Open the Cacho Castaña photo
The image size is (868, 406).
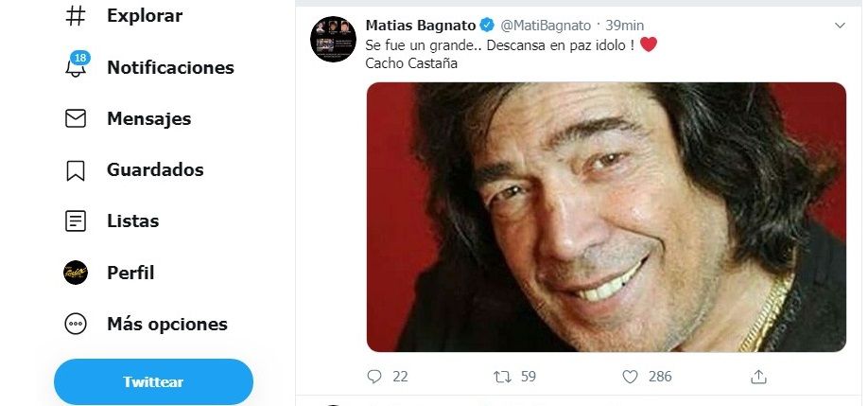[x=605, y=217]
